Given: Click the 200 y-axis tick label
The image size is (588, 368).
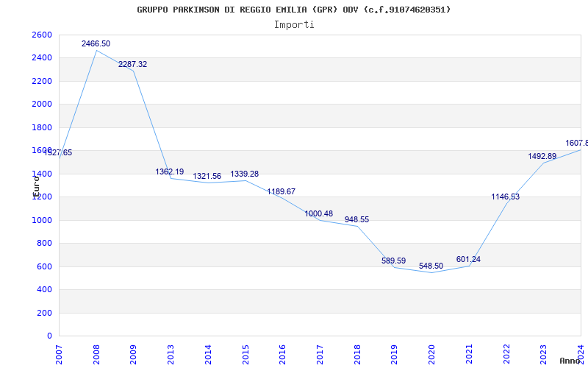Looking at the screenshot, I should pyautogui.click(x=44, y=313).
